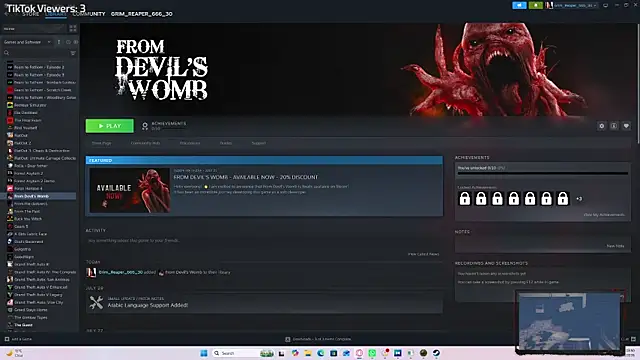
Task: Click the game info icon
Action: [613, 126]
